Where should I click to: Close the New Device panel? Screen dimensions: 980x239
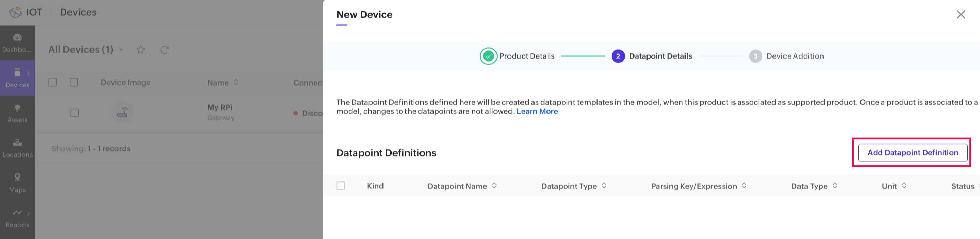pos(960,14)
